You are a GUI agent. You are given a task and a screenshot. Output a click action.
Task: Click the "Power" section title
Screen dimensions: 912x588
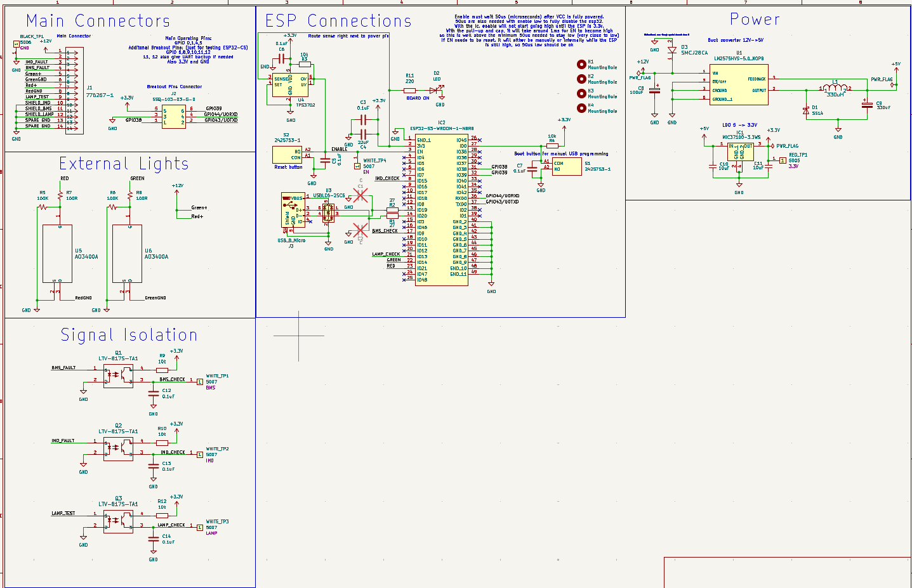(x=755, y=20)
